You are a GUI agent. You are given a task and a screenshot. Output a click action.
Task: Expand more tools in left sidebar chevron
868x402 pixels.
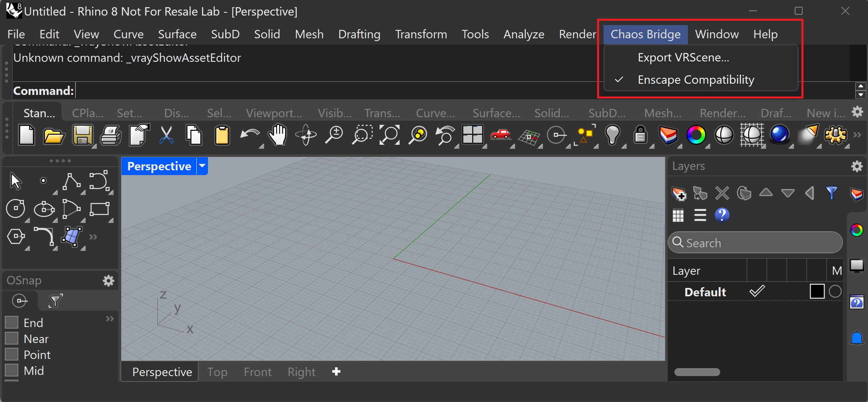[x=93, y=237]
